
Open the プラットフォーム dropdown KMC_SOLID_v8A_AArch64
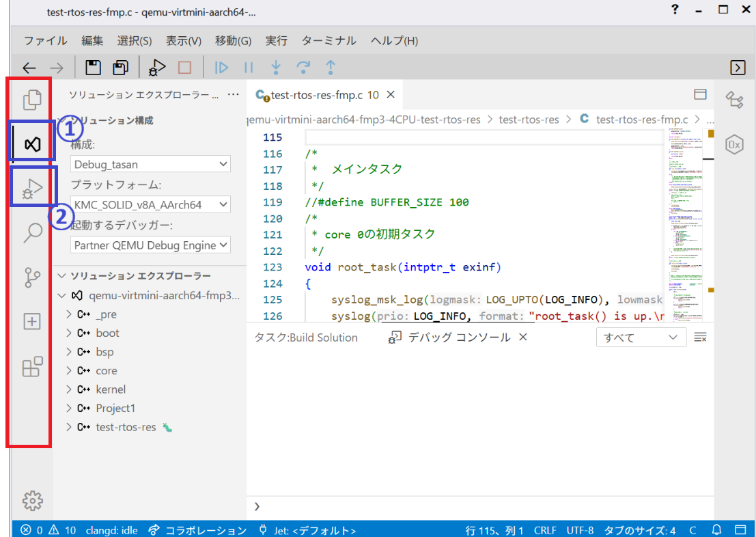(x=150, y=205)
